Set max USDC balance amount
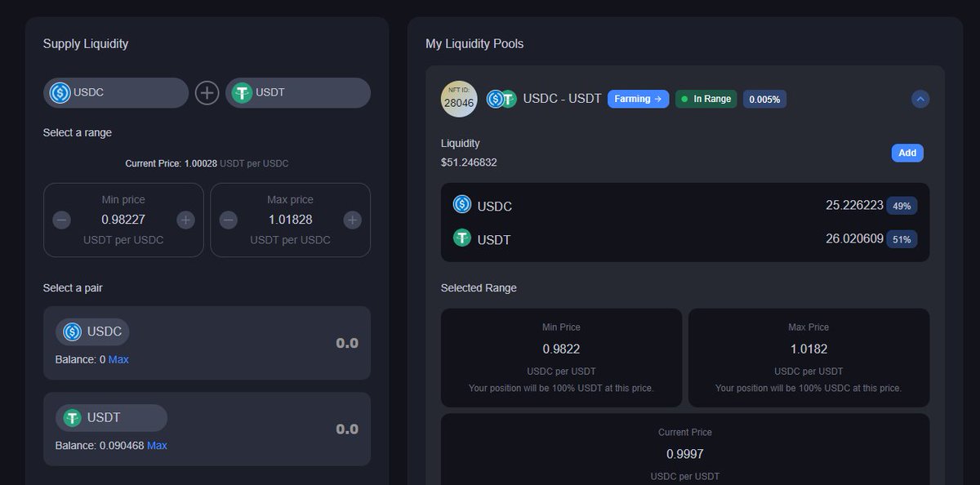This screenshot has width=980, height=485. (118, 359)
